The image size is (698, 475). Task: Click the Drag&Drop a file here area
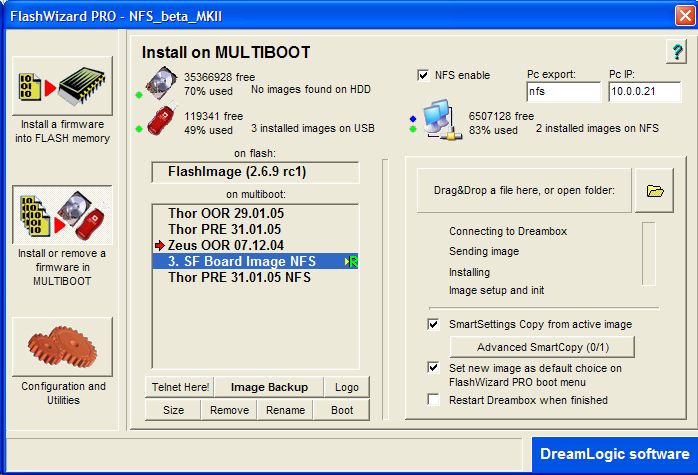click(x=524, y=191)
